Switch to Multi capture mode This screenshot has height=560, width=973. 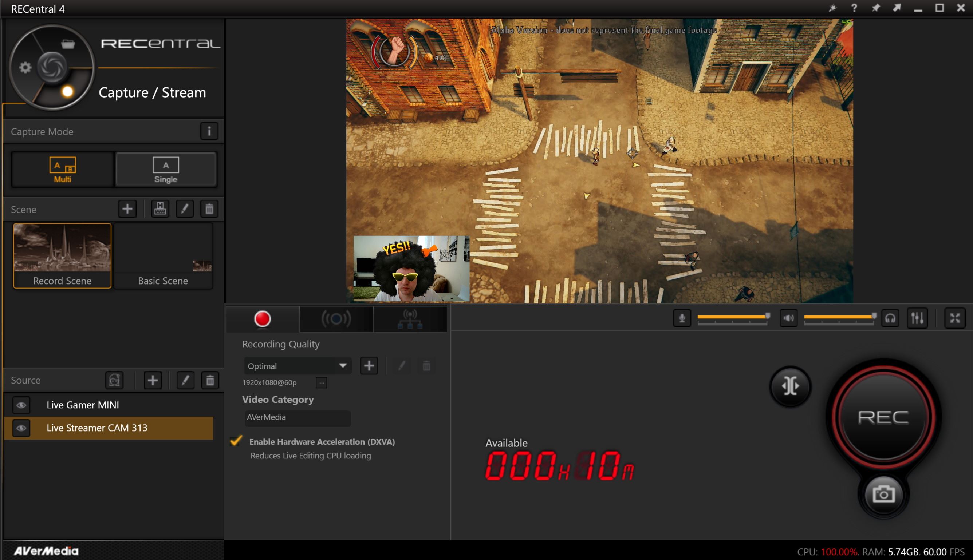62,169
